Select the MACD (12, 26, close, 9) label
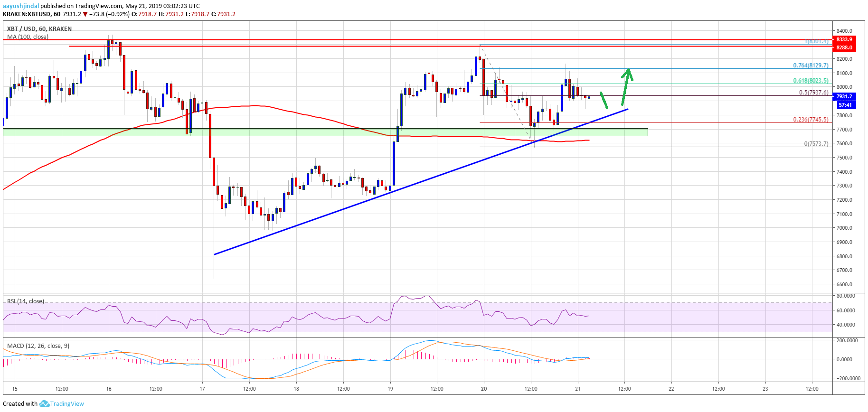Screen dimensions: 868x412 (38, 346)
